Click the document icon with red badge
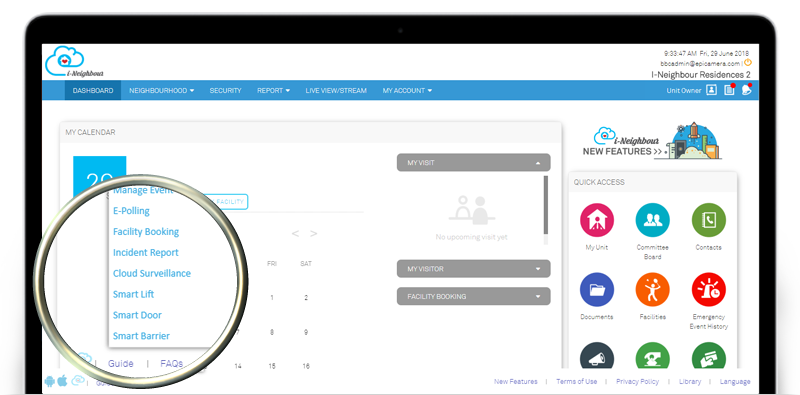800x395 pixels. click(x=730, y=90)
